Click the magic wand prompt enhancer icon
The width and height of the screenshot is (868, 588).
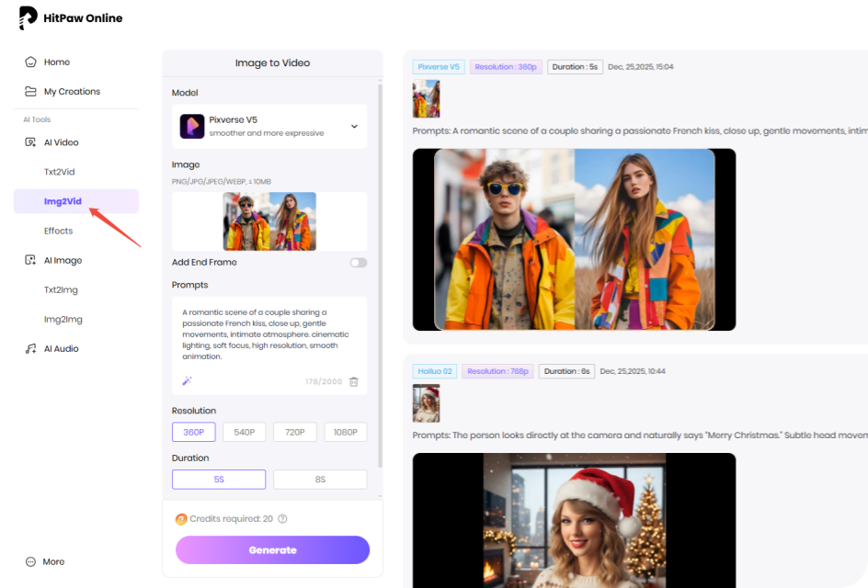click(187, 381)
